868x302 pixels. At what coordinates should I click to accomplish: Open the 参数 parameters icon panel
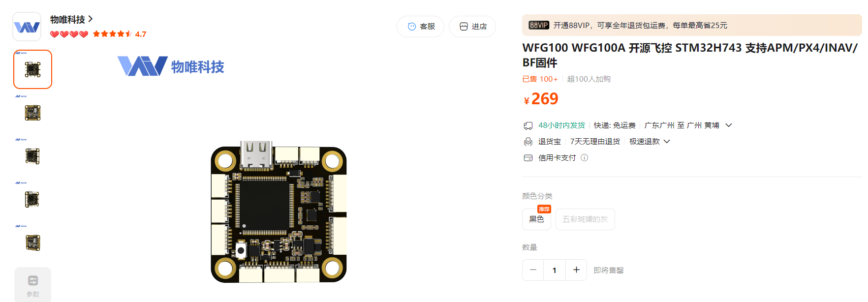[x=32, y=285]
